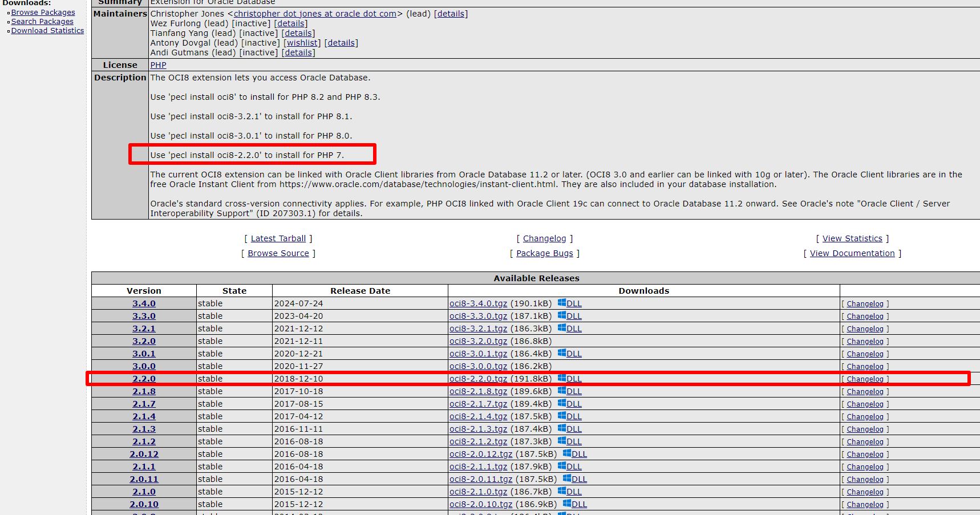This screenshot has width=980, height=515.
Task: Click the Windows DLL icon for oci8-2.1.8
Action: tap(562, 391)
